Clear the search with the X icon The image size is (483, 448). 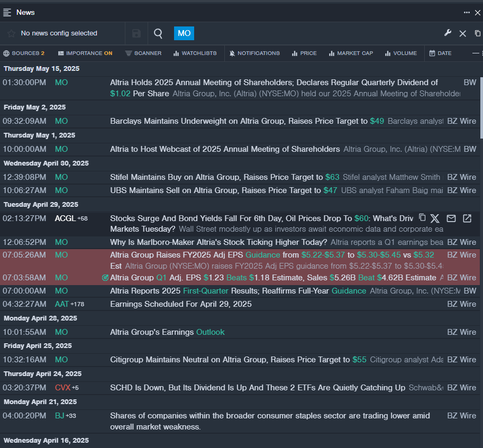click(x=463, y=33)
